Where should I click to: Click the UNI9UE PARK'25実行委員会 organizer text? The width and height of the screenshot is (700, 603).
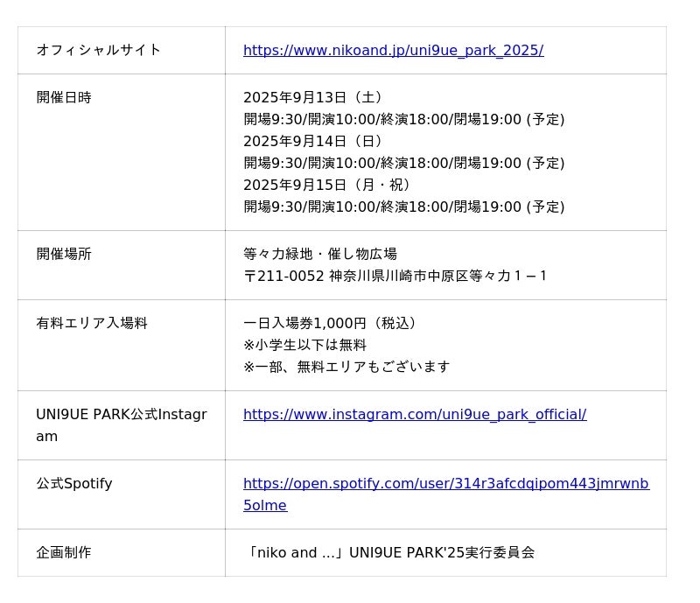pyautogui.click(x=390, y=553)
